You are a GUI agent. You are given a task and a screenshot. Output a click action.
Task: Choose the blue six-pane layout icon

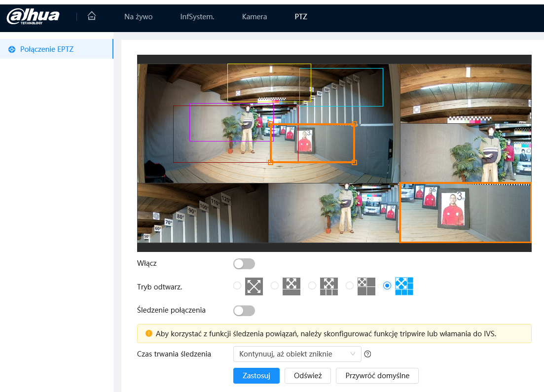click(404, 286)
